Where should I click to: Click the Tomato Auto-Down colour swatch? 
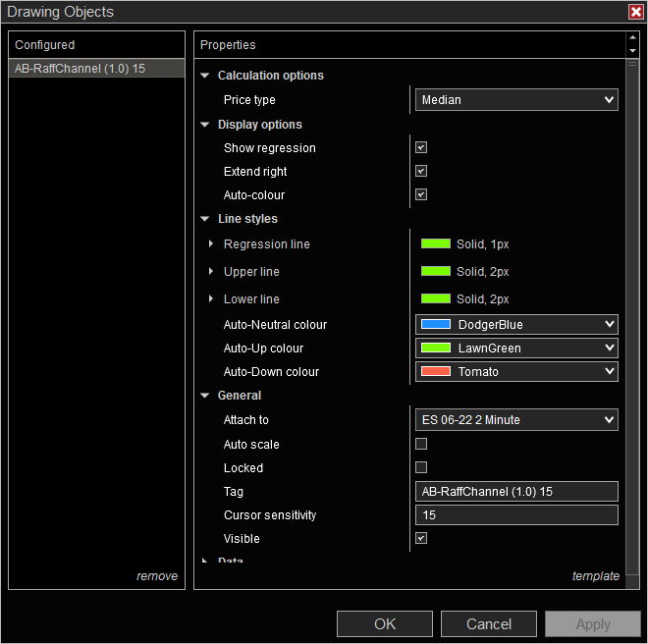pyautogui.click(x=435, y=372)
